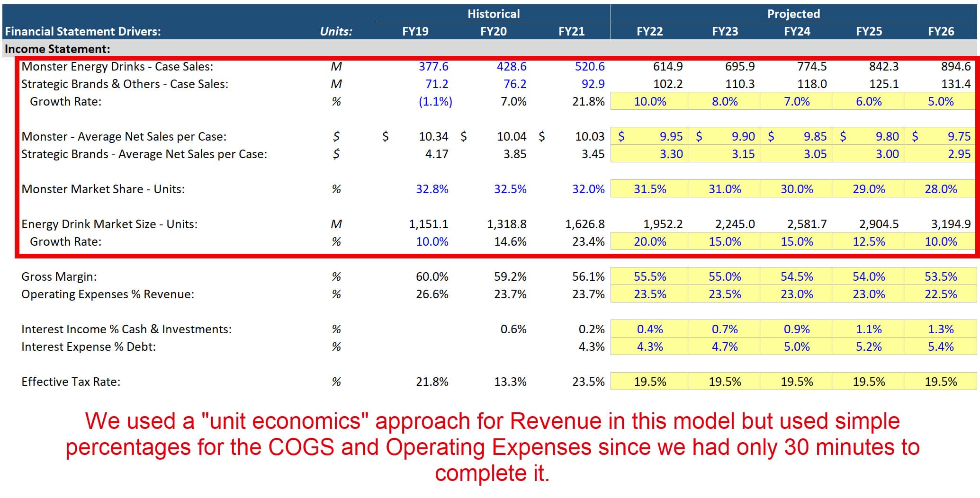Click the FY23 Gross Margin yellow cell
The height and width of the screenshot is (498, 980).
pos(725,276)
